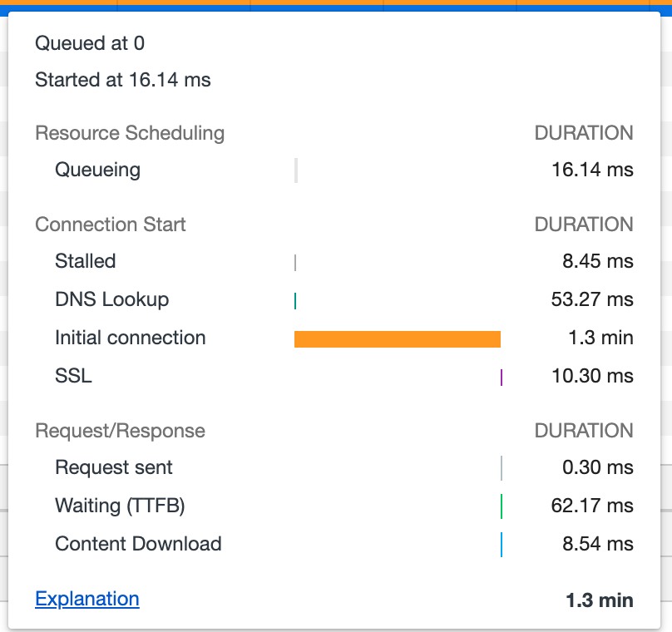This screenshot has width=672, height=632.
Task: Click the green Waiting (TTFB) marker
Action: [x=502, y=506]
